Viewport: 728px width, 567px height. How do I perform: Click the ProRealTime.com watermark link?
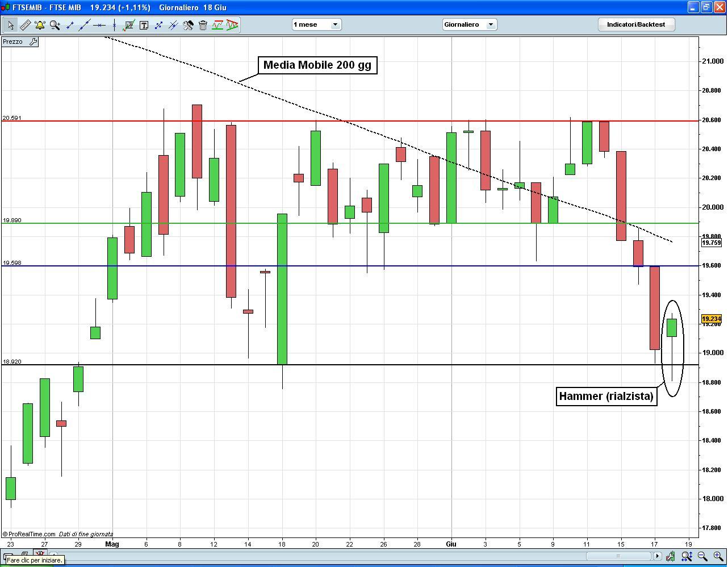(x=29, y=534)
